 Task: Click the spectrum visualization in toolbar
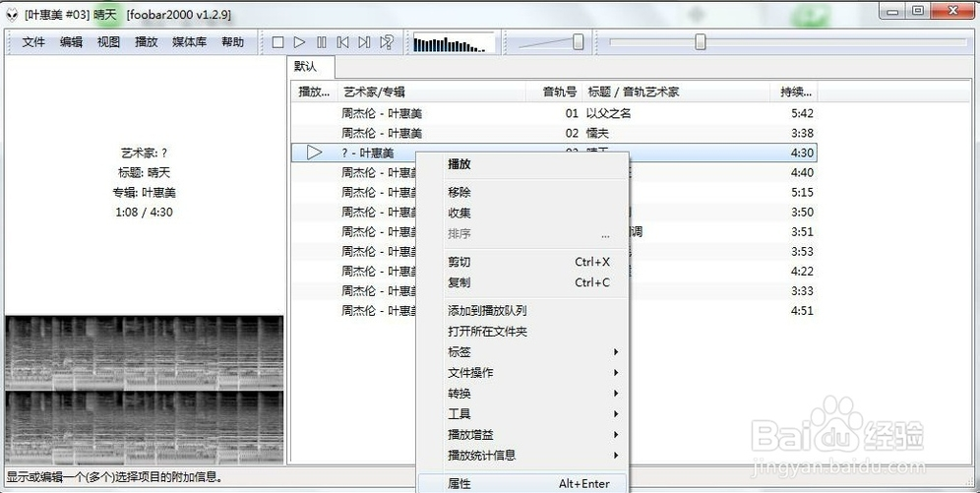pyautogui.click(x=454, y=43)
